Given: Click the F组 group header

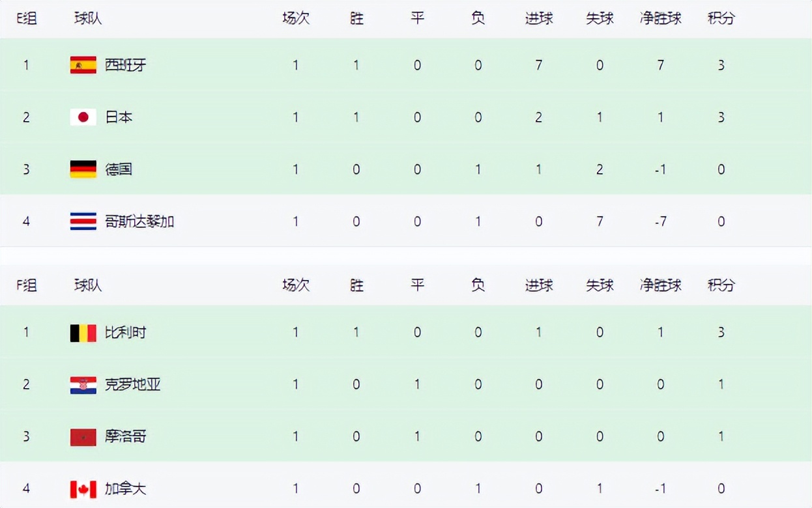Looking at the screenshot, I should [27, 285].
